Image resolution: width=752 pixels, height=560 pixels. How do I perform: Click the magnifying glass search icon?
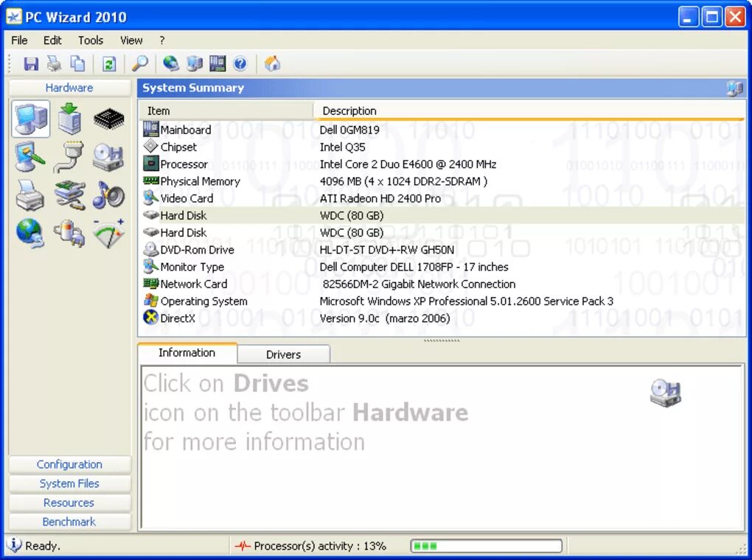point(140,63)
